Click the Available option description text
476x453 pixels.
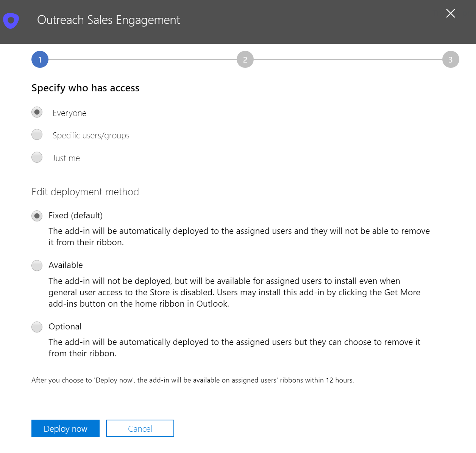click(234, 292)
